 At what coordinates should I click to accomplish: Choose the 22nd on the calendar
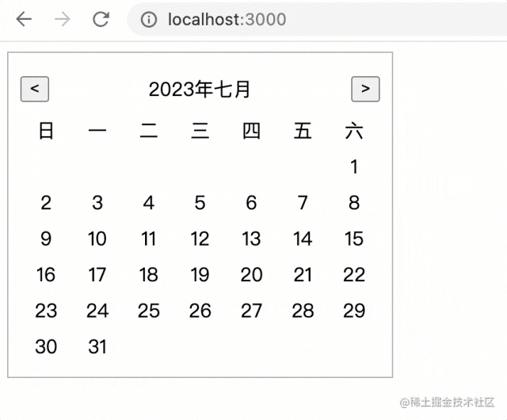354,275
